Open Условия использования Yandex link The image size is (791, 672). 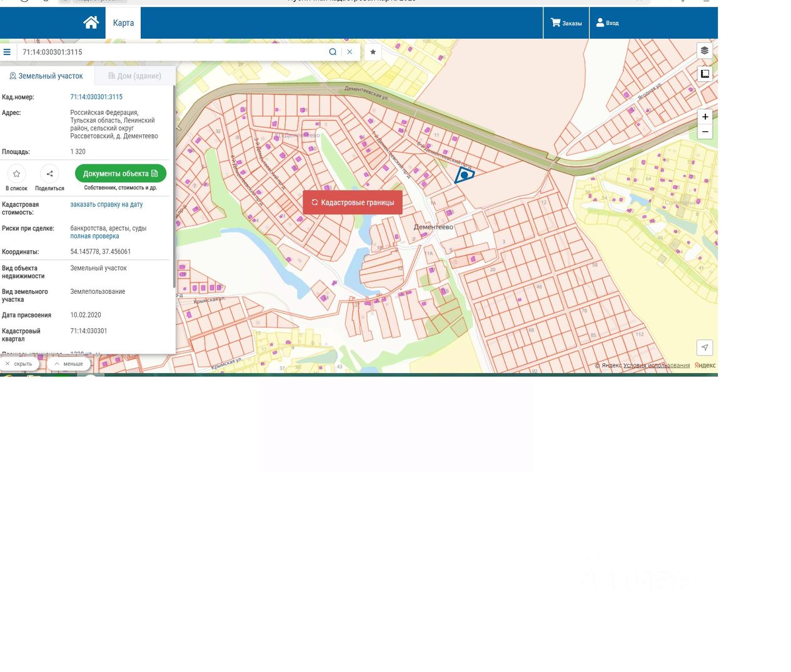[657, 366]
